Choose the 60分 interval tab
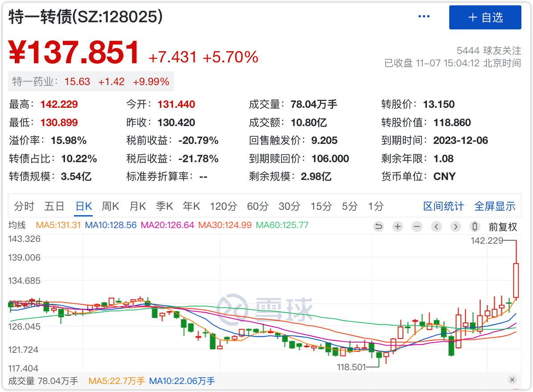 point(258,206)
